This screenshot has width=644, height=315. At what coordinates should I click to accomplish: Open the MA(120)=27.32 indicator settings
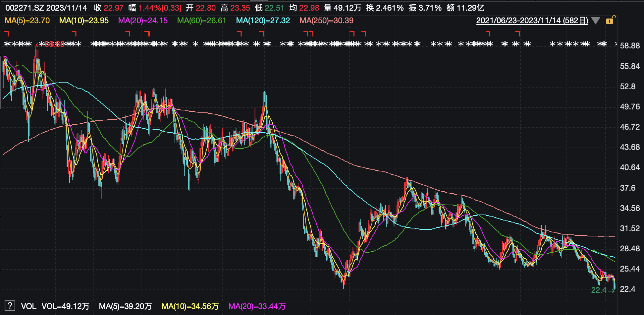tap(263, 21)
